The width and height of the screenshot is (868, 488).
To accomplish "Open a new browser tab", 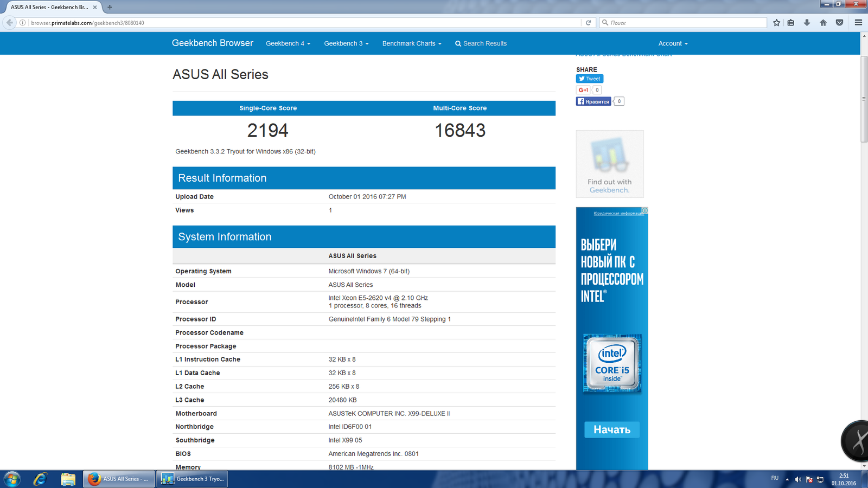I will pos(110,7).
